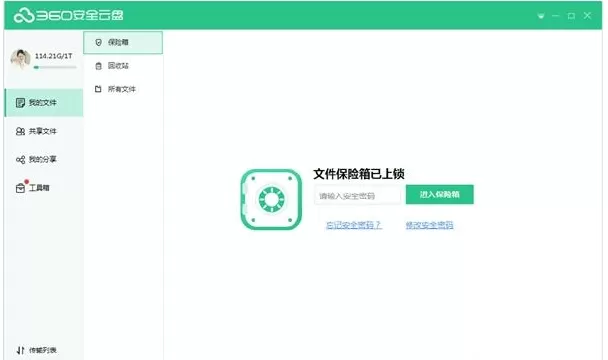This screenshot has width=608, height=360.
Task: Click the shield icon beside 保险箱
Action: pyautogui.click(x=98, y=42)
